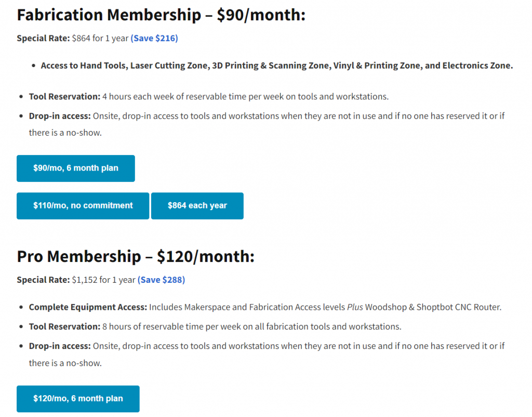
Task: Click the Pro Membership heading
Action: click(x=136, y=256)
